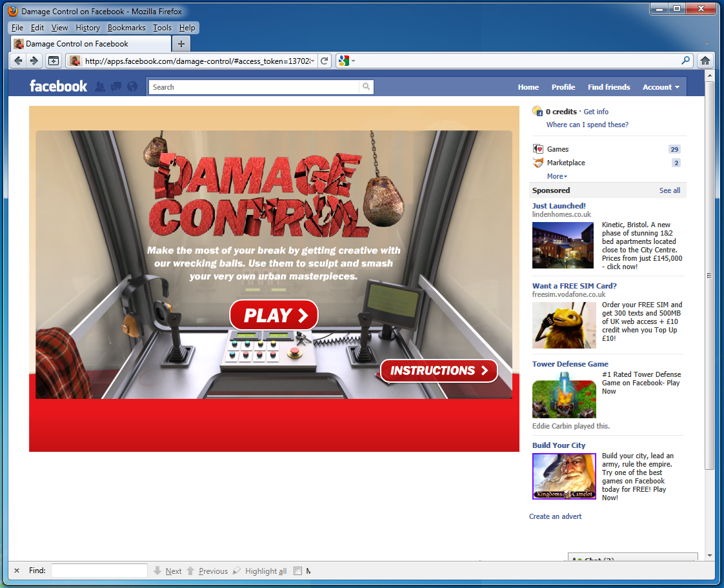Image resolution: width=724 pixels, height=588 pixels.
Task: Reload the page with the refresh icon
Action: click(325, 61)
